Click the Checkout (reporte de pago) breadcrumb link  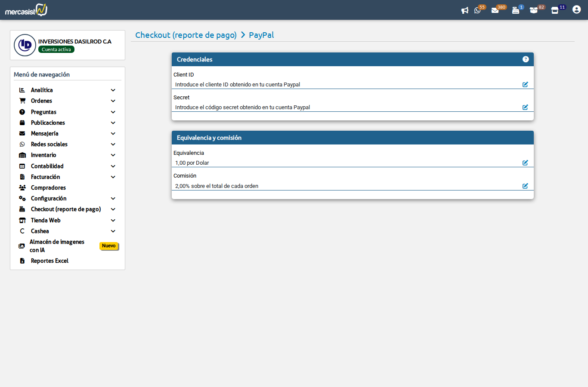186,35
